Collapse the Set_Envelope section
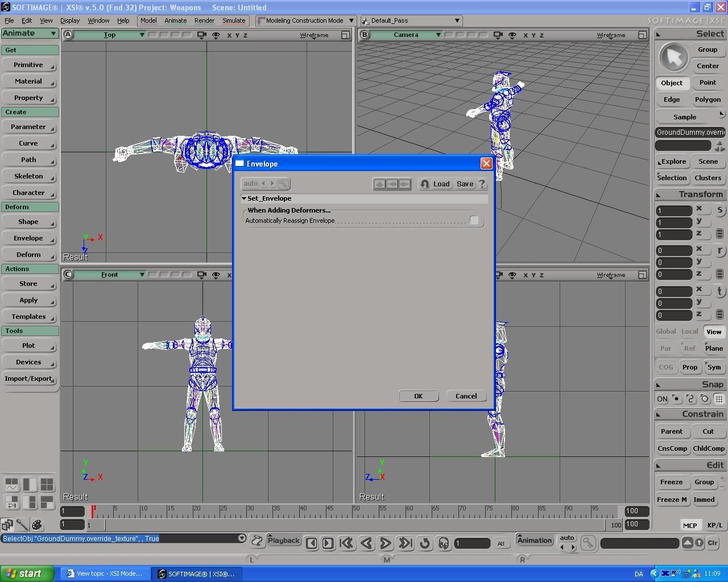 click(244, 198)
